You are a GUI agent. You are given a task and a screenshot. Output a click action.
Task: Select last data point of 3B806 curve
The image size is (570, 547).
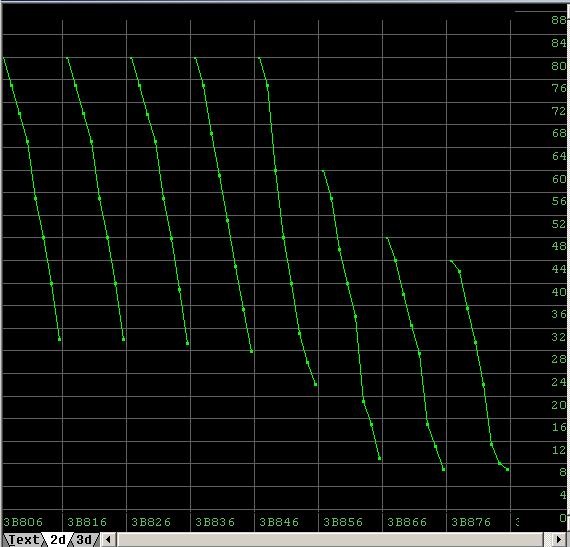coord(60,339)
